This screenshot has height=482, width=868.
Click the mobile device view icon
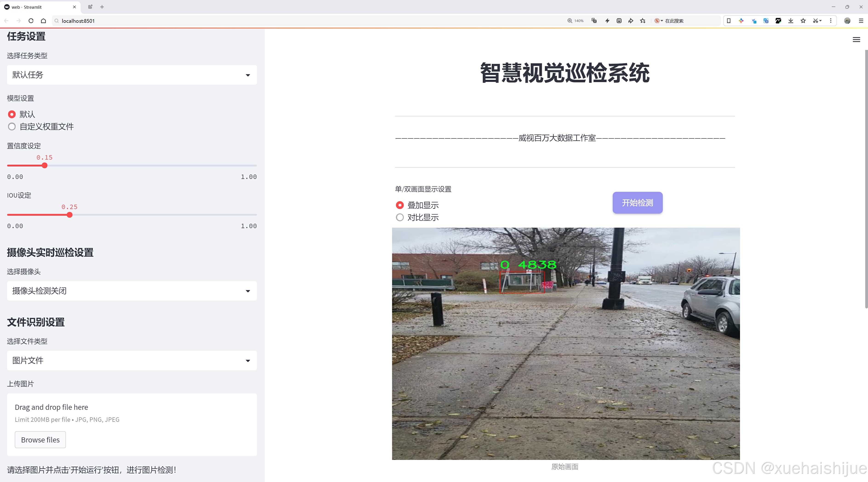[729, 21]
